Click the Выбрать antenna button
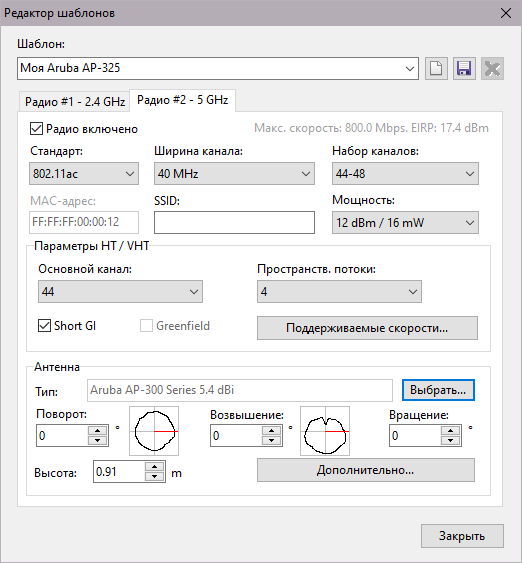522x563 pixels. tap(438, 390)
